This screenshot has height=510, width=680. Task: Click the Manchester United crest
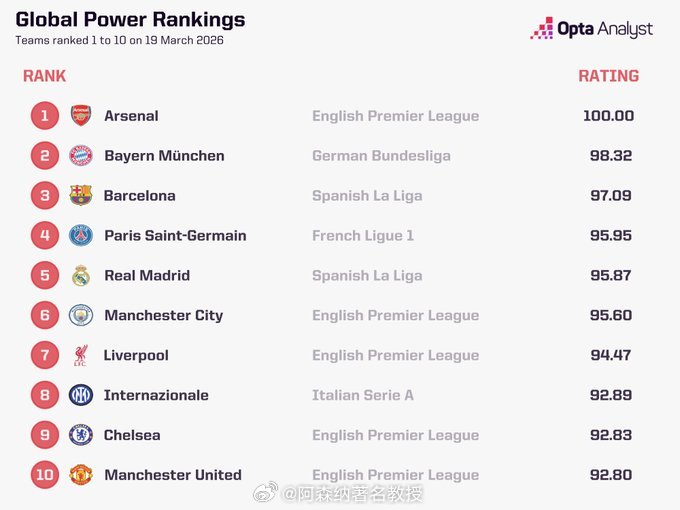pyautogui.click(x=81, y=475)
